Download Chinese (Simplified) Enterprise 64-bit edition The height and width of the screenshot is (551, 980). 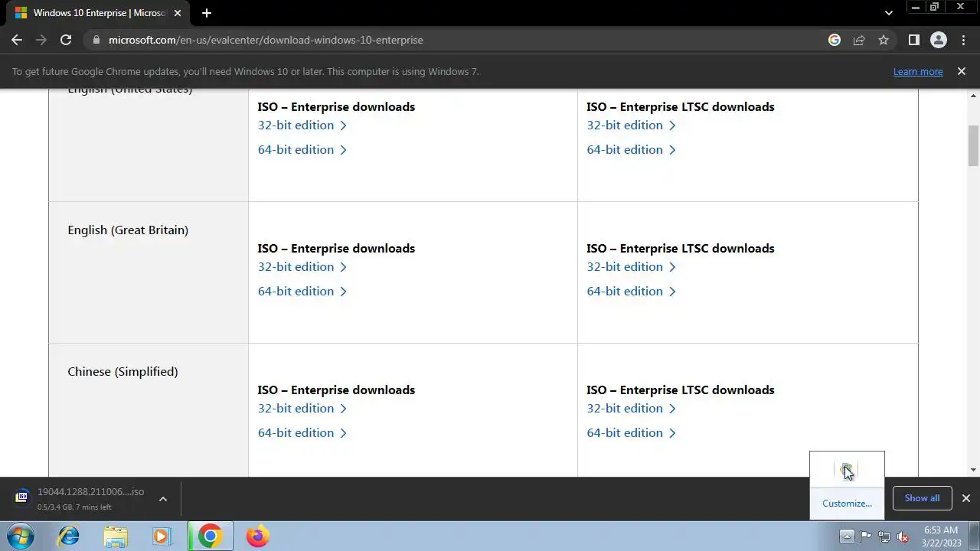click(x=302, y=432)
